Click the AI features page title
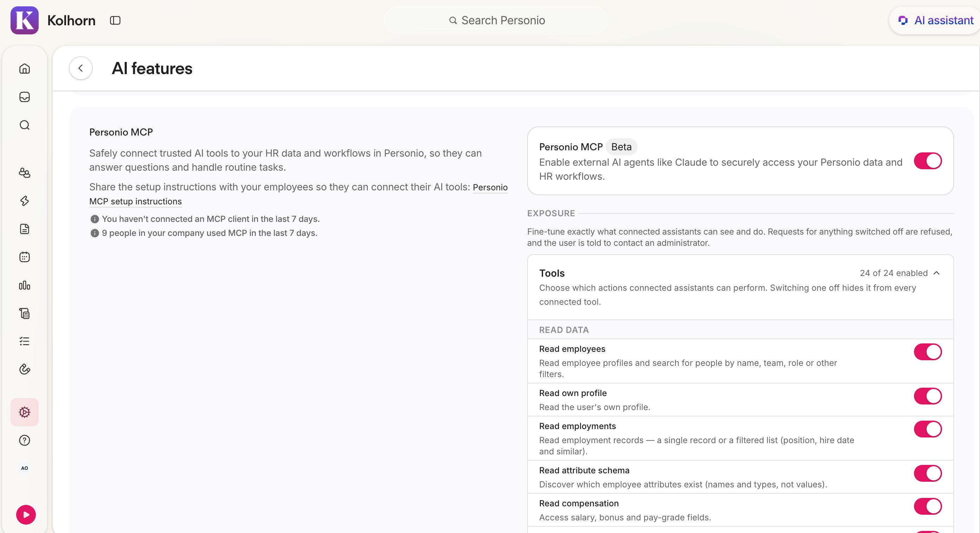 click(x=152, y=68)
